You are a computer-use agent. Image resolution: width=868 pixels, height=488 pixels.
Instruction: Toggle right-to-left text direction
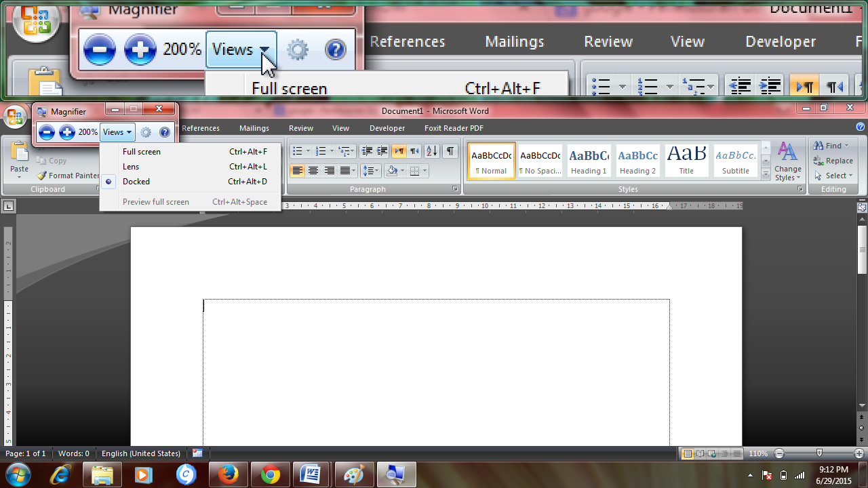point(414,150)
